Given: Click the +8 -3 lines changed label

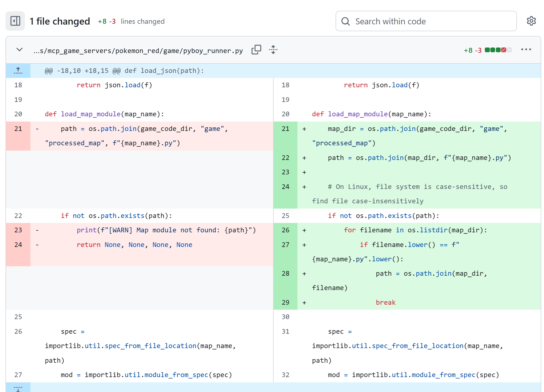Looking at the screenshot, I should coord(131,22).
